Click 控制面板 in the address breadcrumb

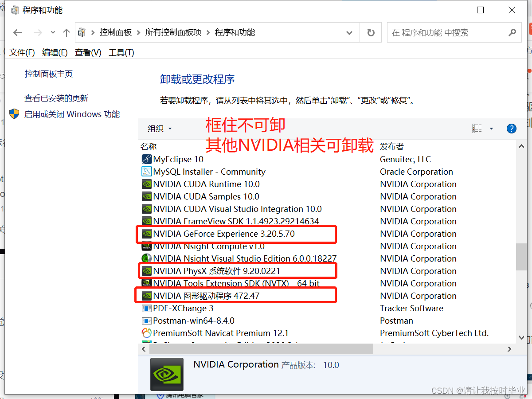(116, 32)
